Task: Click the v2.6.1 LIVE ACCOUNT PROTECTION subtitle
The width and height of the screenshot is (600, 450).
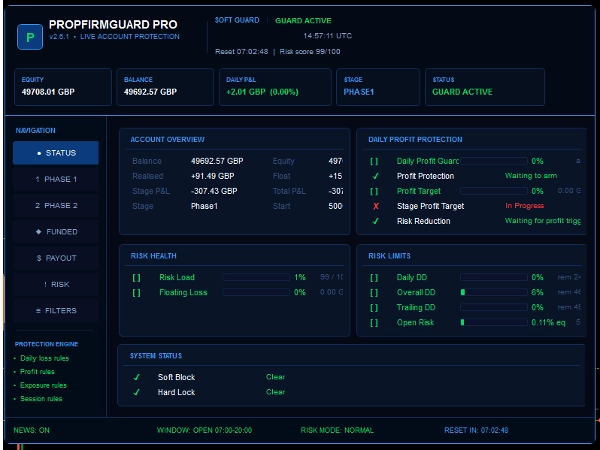Action: point(114,37)
